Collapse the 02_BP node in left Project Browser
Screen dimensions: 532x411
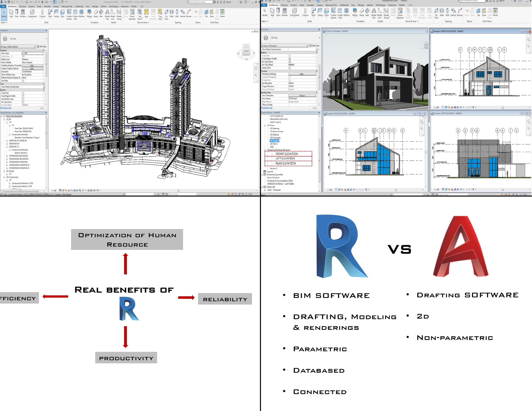[4, 119]
